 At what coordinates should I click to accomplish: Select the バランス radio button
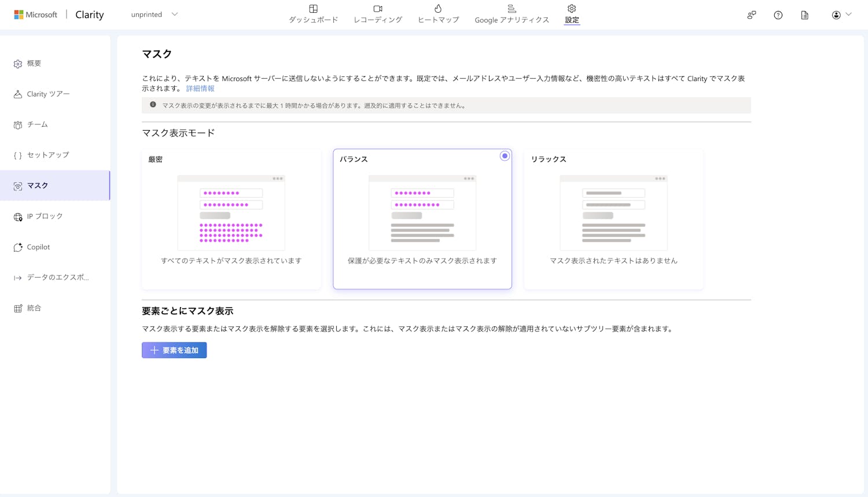point(505,156)
